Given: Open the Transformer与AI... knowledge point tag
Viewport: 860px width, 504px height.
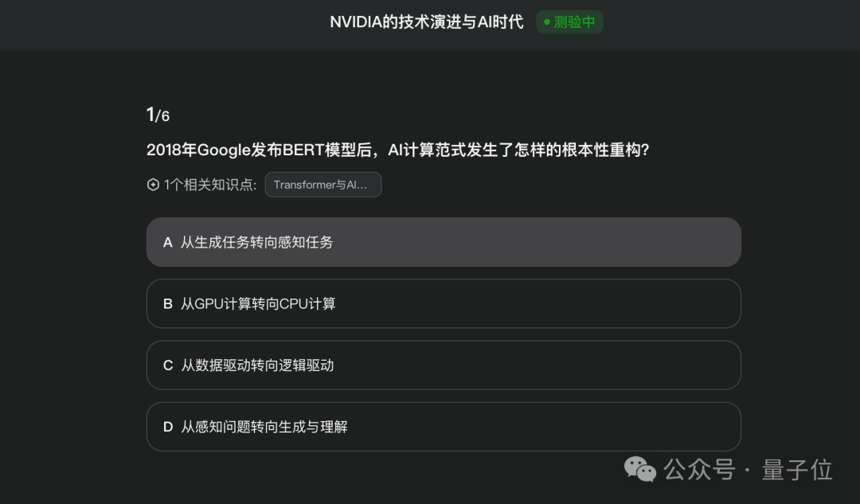Looking at the screenshot, I should [323, 185].
